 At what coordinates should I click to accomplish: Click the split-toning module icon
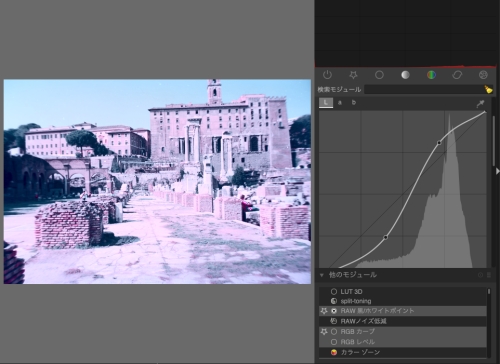click(334, 301)
